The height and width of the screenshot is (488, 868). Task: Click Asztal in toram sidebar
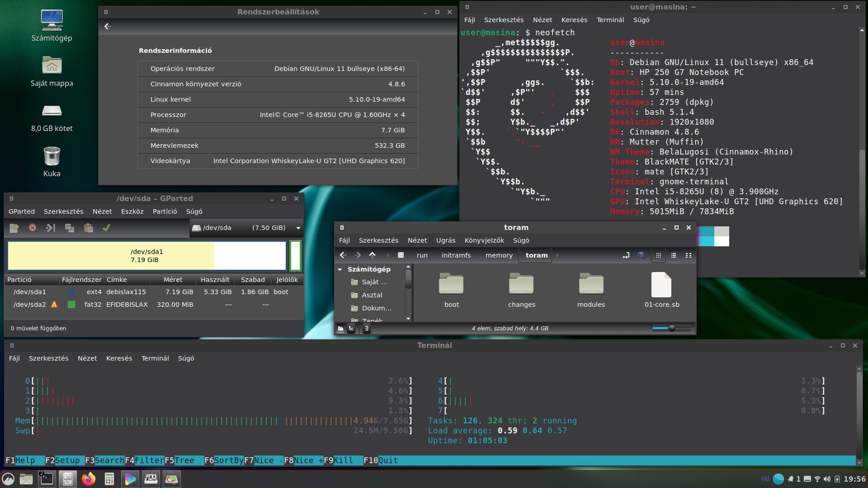[x=372, y=295]
